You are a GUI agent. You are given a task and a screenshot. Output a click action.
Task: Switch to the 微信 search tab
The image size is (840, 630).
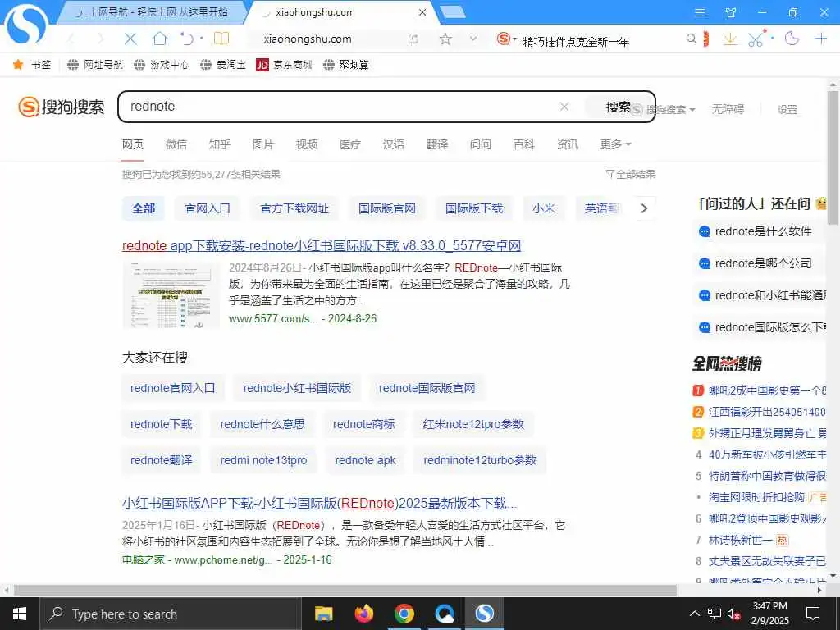point(176,144)
